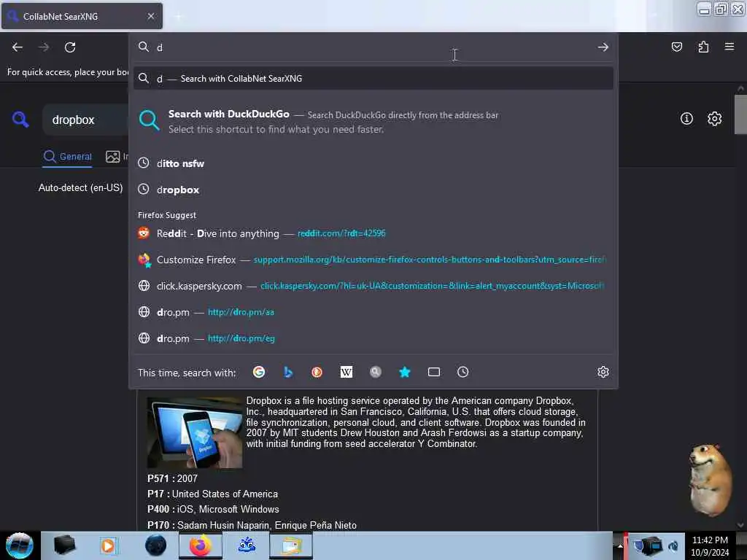Screen dimensions: 747x560
Task: Click the Windows Start orb
Action: pos(19,545)
